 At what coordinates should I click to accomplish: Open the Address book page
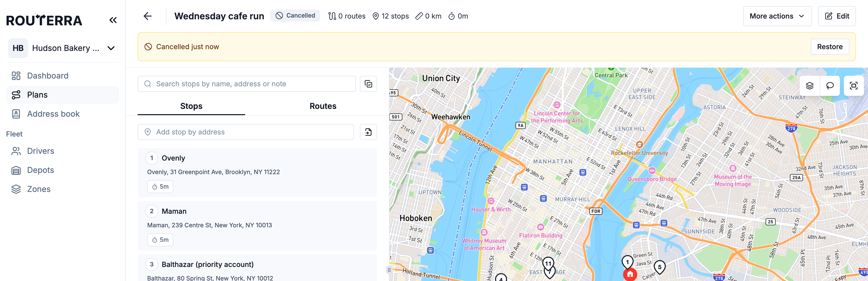tap(62, 114)
